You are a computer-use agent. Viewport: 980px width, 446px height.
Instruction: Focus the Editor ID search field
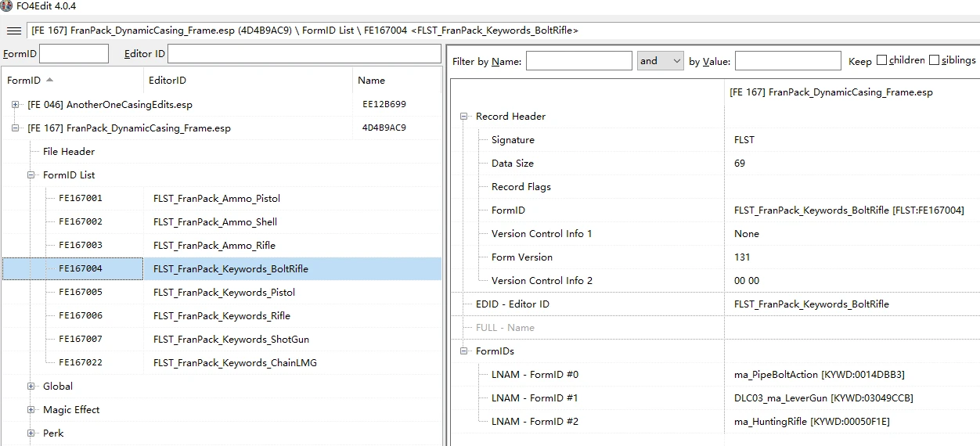pyautogui.click(x=304, y=53)
